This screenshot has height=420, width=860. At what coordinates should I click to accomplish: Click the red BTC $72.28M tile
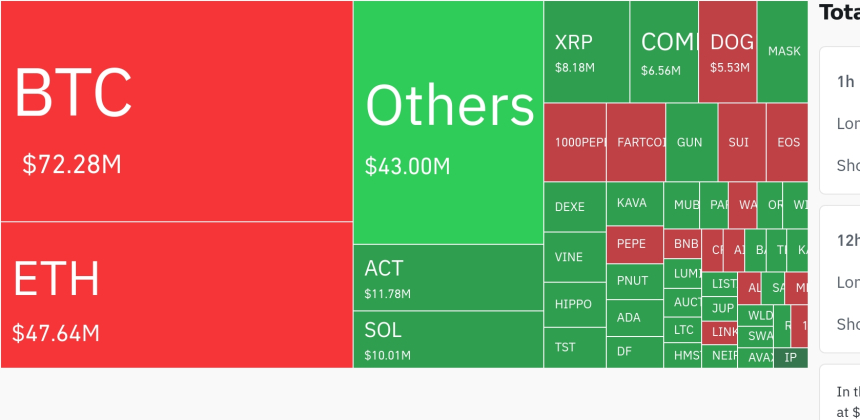click(x=176, y=111)
